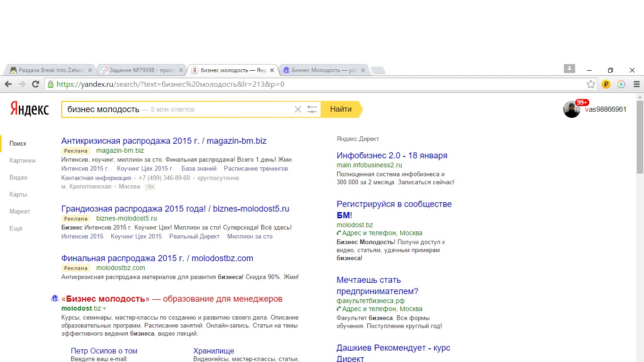Click the Найти search button
The width and height of the screenshot is (644, 362).
pos(341,109)
